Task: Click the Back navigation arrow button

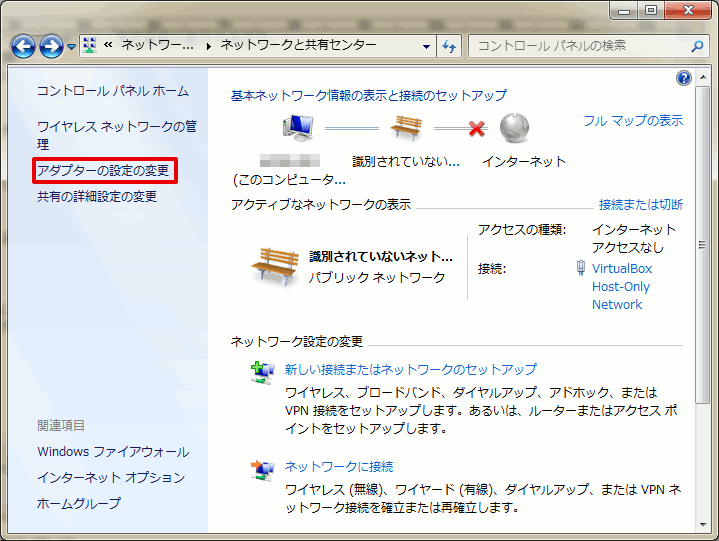Action: (23, 46)
